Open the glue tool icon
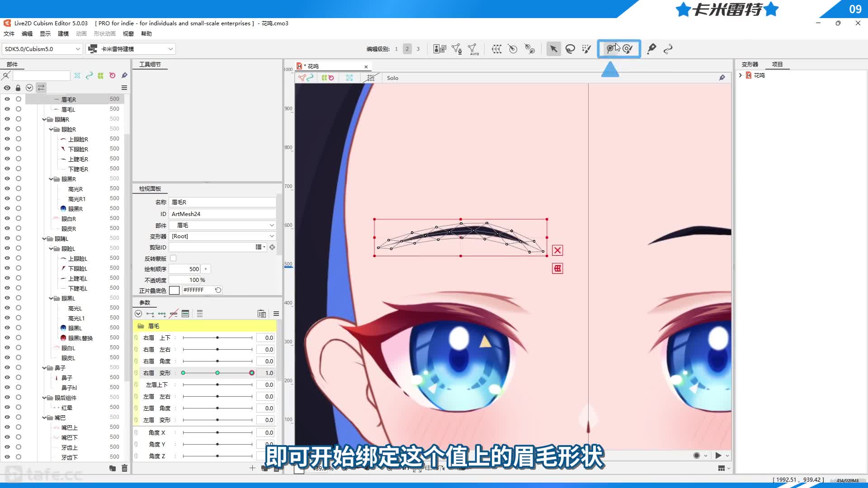 pos(651,49)
